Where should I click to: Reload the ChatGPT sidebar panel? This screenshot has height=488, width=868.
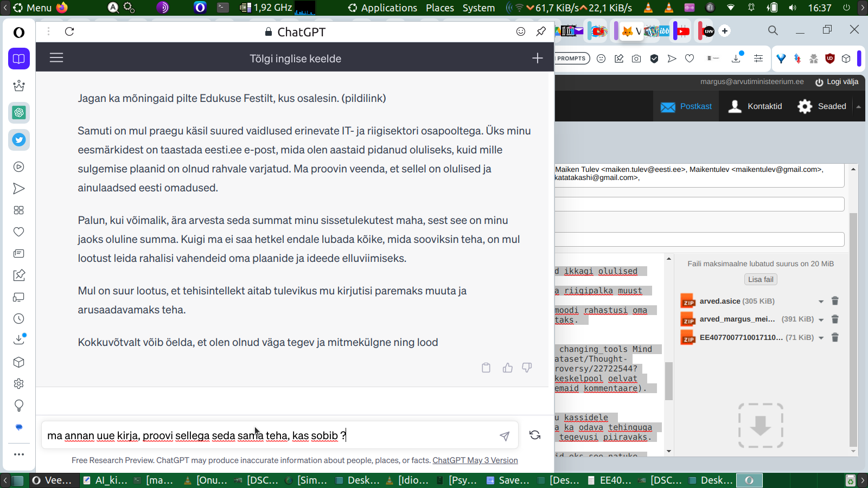[x=69, y=31]
